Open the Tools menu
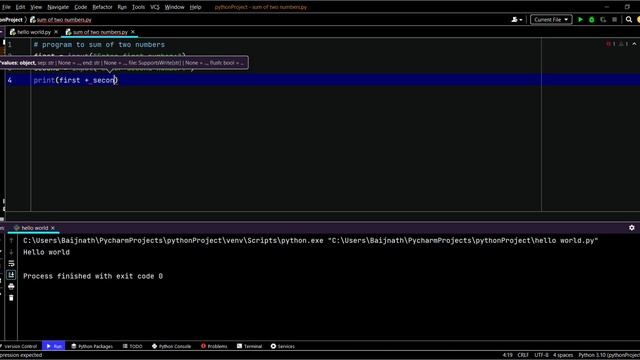 138,7
